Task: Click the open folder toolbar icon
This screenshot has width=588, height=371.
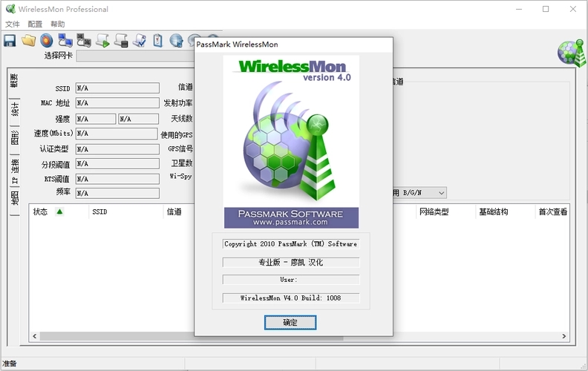Action: pos(28,41)
